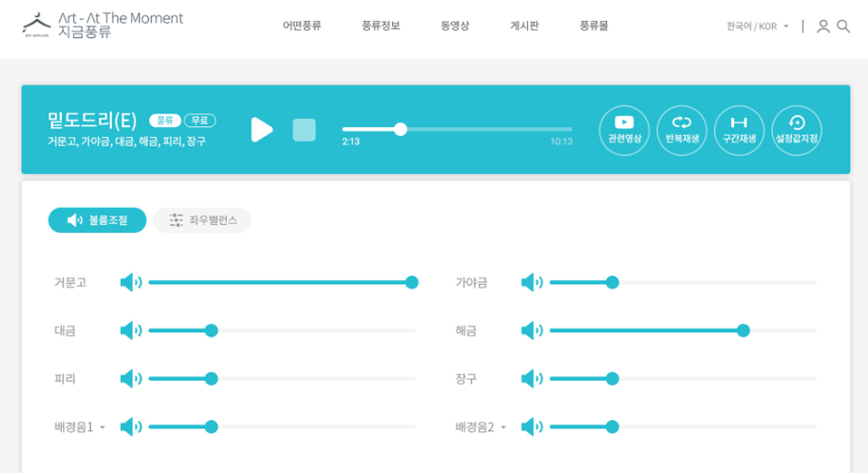Toggle 구간재생 section playback
Image resolution: width=868 pixels, height=473 pixels.
point(739,130)
